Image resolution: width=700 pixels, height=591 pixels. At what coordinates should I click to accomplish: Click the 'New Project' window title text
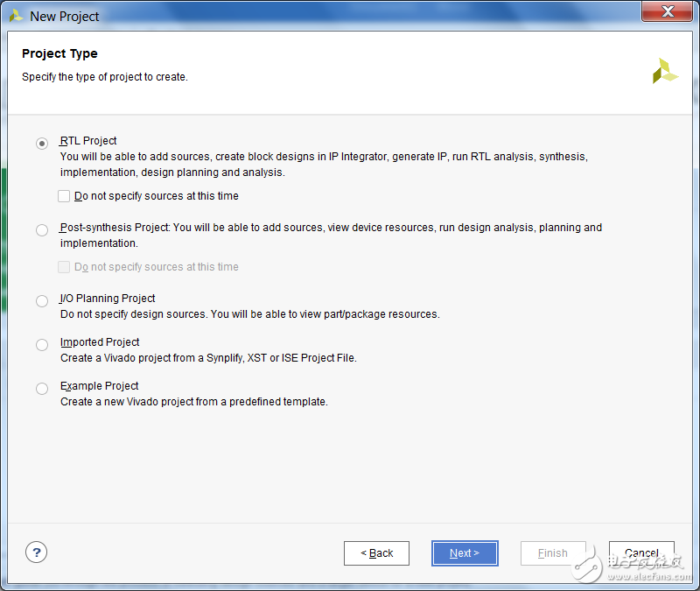[x=65, y=16]
